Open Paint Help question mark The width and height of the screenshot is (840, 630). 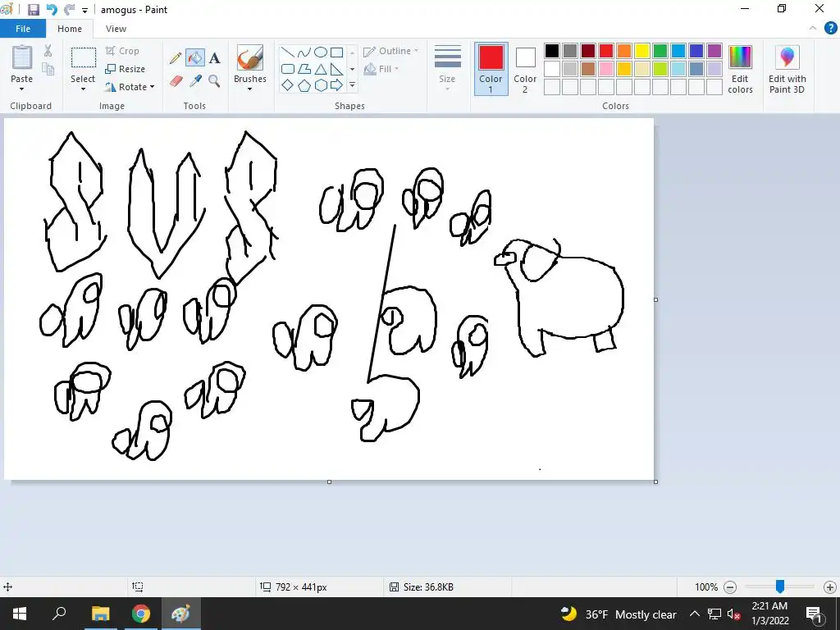pos(830,29)
